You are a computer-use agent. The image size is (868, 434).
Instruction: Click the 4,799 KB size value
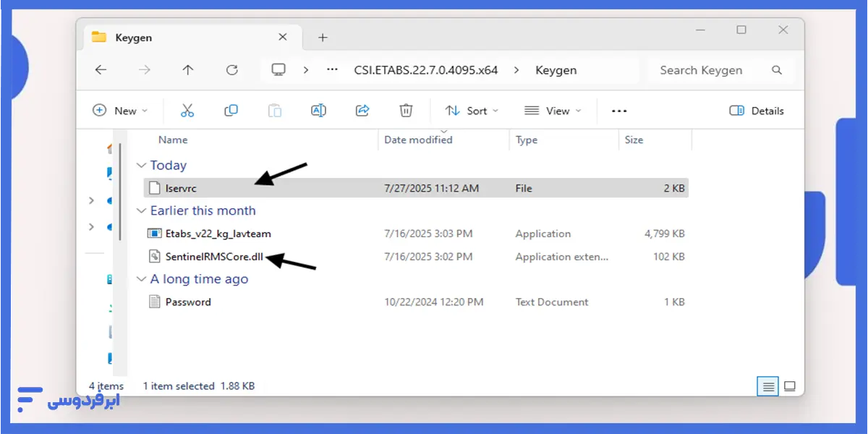pos(665,234)
